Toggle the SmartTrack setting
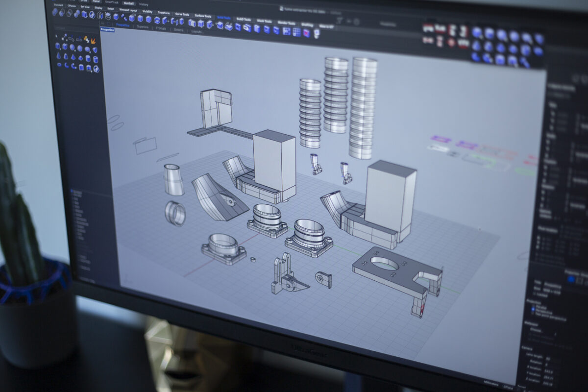The image size is (588, 392). 112,2
